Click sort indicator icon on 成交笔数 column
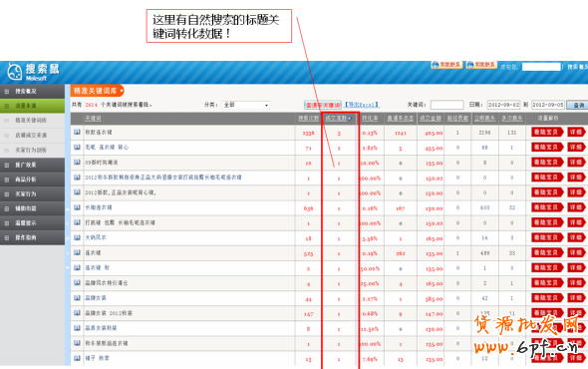588x369 pixels. [350, 119]
